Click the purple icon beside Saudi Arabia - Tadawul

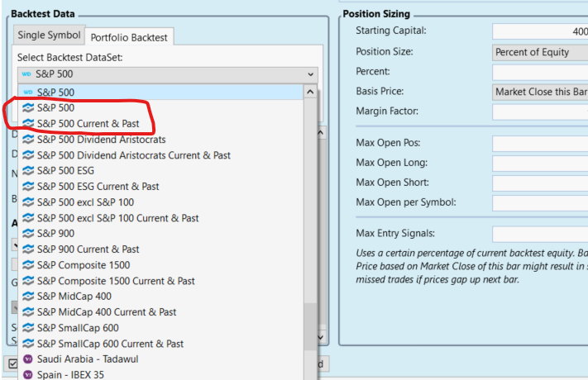coord(28,359)
